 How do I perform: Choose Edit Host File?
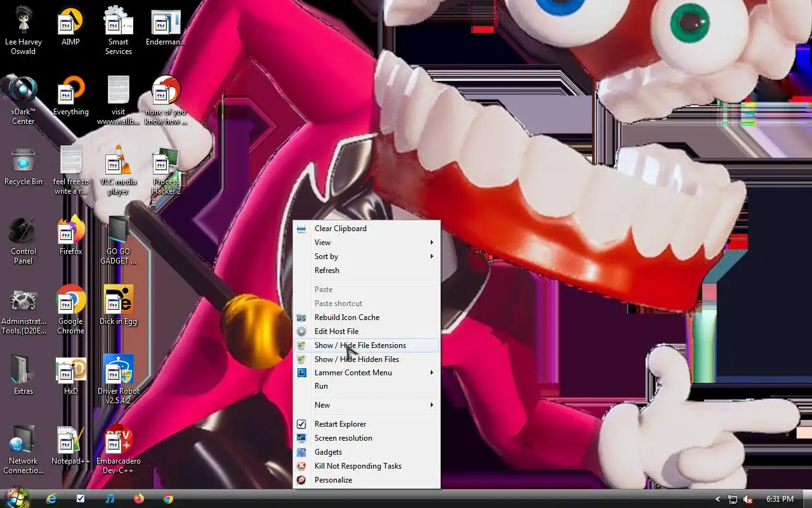[x=367, y=331]
